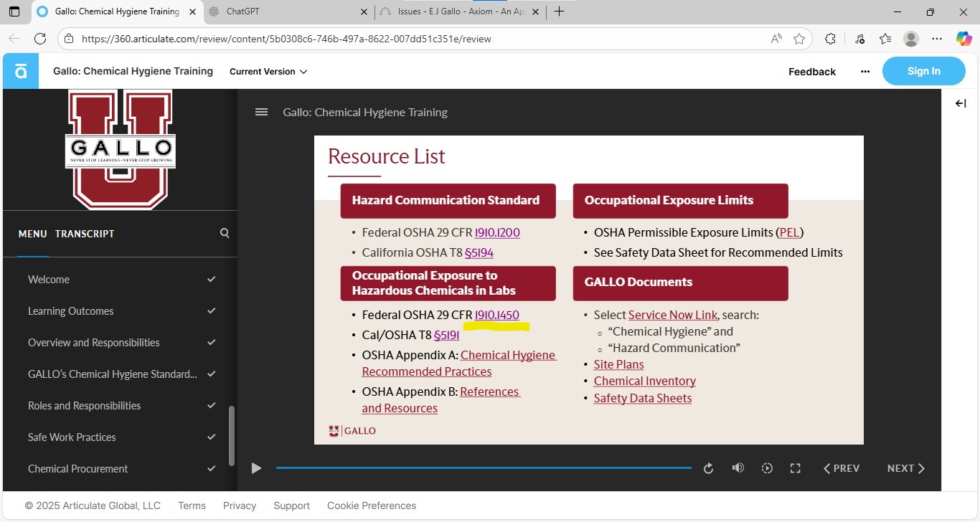Go to the Chemical Procurement section
The height and width of the screenshot is (522, 980).
point(77,469)
